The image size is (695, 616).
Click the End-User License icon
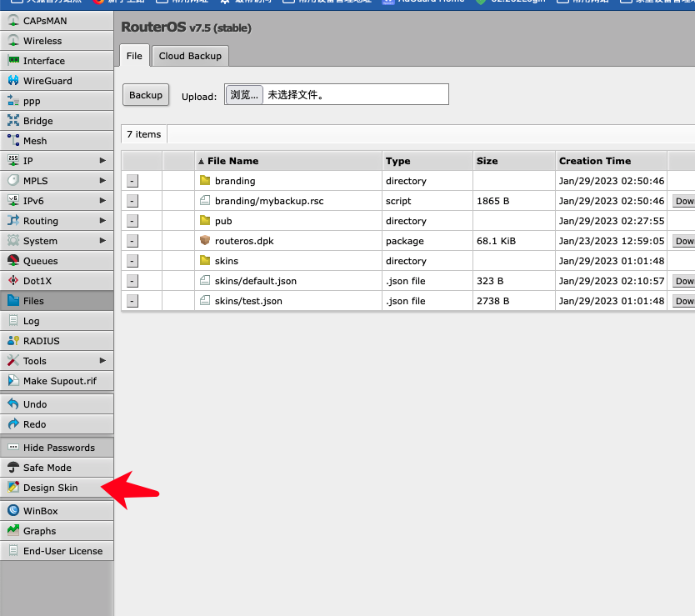(x=13, y=551)
